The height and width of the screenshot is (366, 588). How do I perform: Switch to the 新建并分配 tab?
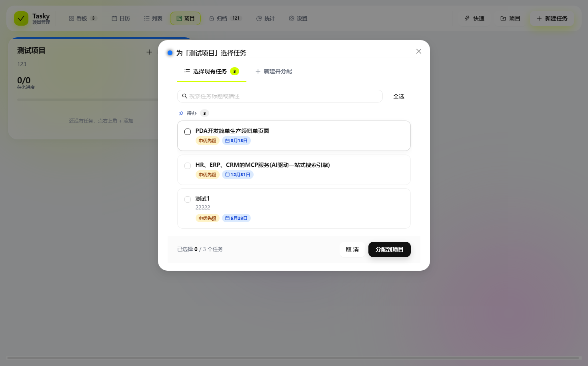tap(274, 71)
